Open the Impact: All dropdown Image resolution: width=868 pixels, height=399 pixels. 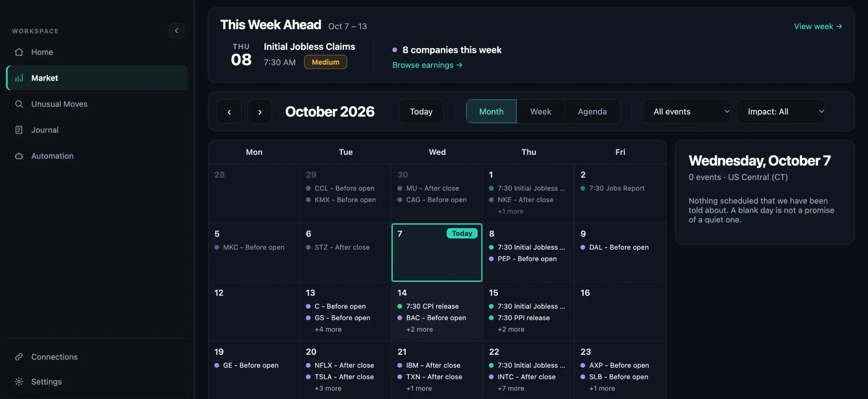pos(781,112)
